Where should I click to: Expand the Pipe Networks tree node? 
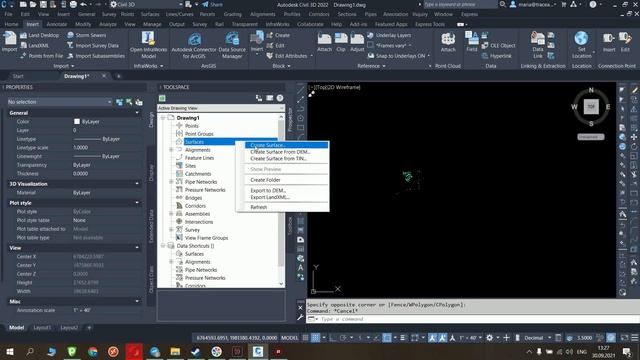point(171,182)
